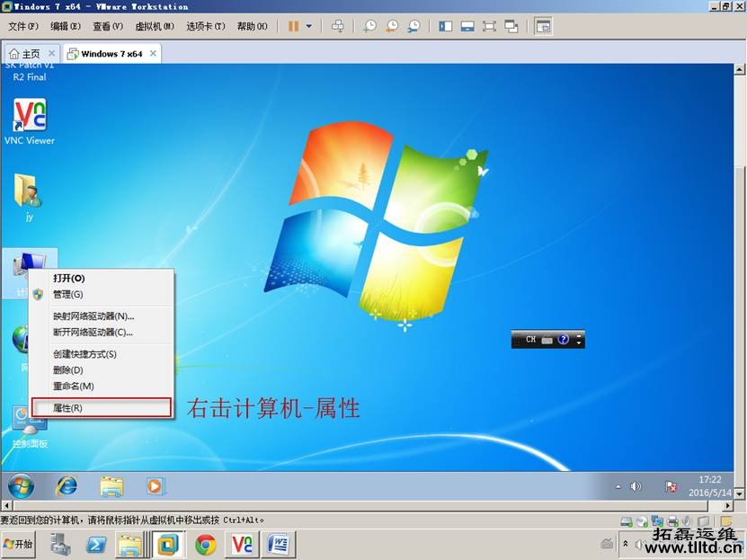Close the 主页 tab
Viewport: 747px width, 560px height.
(x=52, y=53)
